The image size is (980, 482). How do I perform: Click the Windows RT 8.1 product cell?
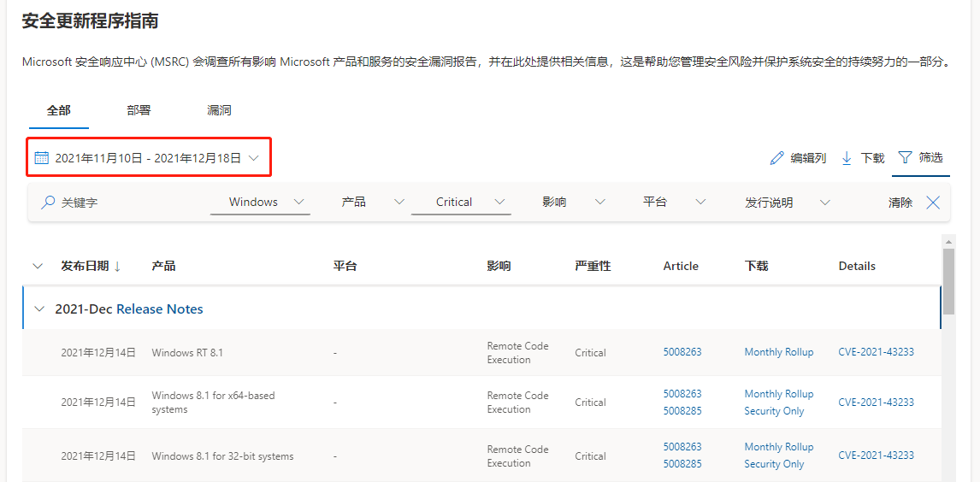tap(187, 353)
